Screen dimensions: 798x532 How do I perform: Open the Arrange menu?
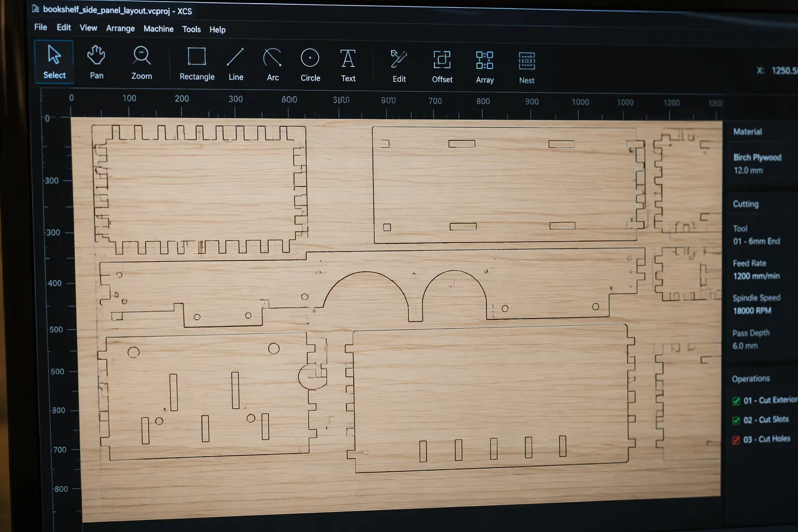[x=121, y=29]
